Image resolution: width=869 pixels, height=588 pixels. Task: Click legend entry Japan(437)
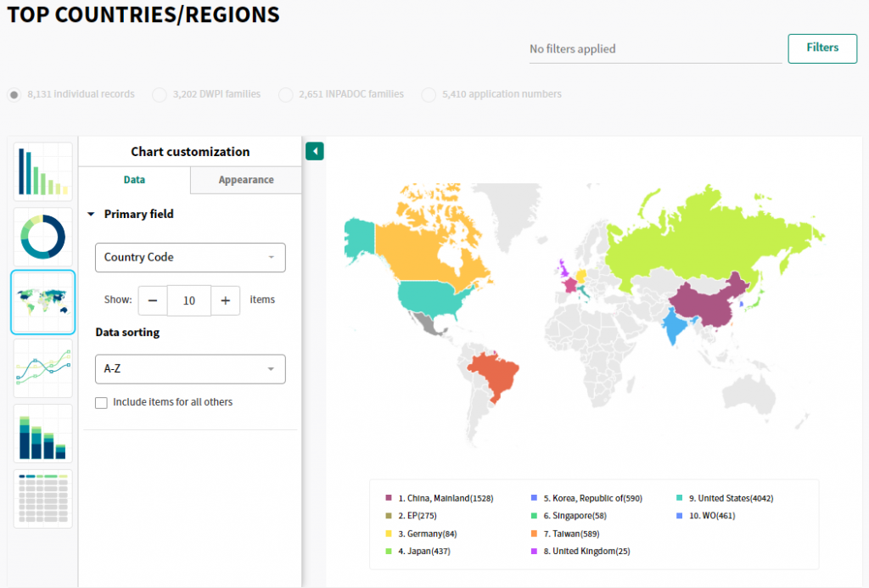pos(424,551)
